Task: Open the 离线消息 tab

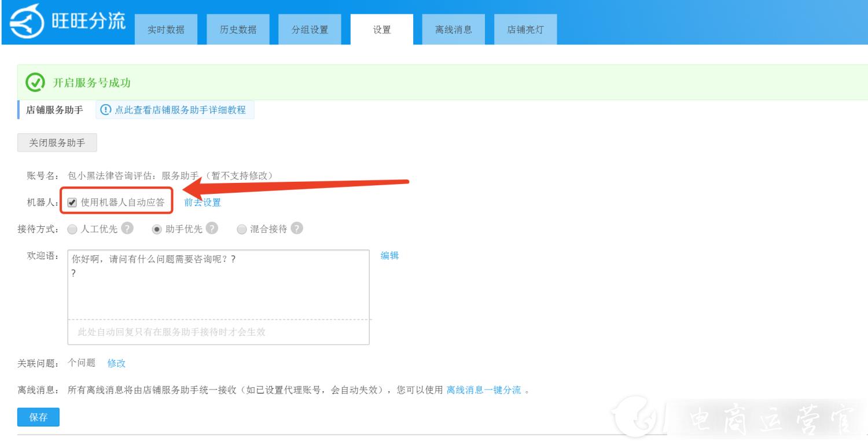Action: point(454,30)
